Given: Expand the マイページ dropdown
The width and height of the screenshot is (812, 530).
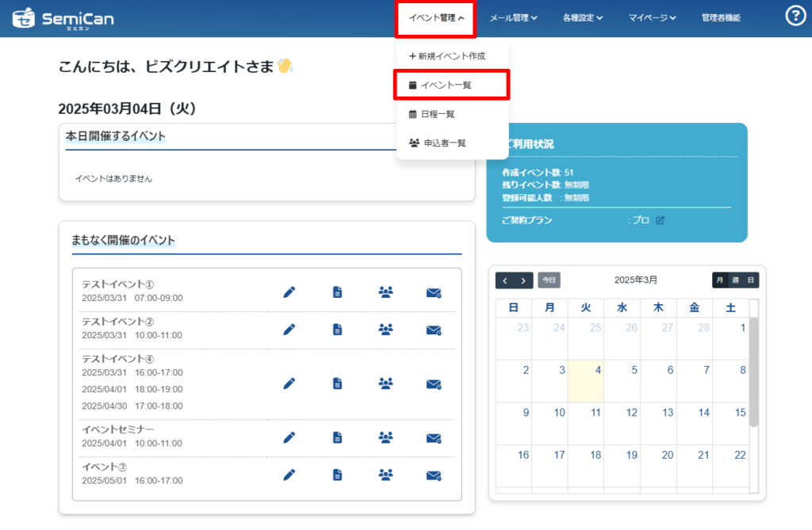Looking at the screenshot, I should coord(652,17).
